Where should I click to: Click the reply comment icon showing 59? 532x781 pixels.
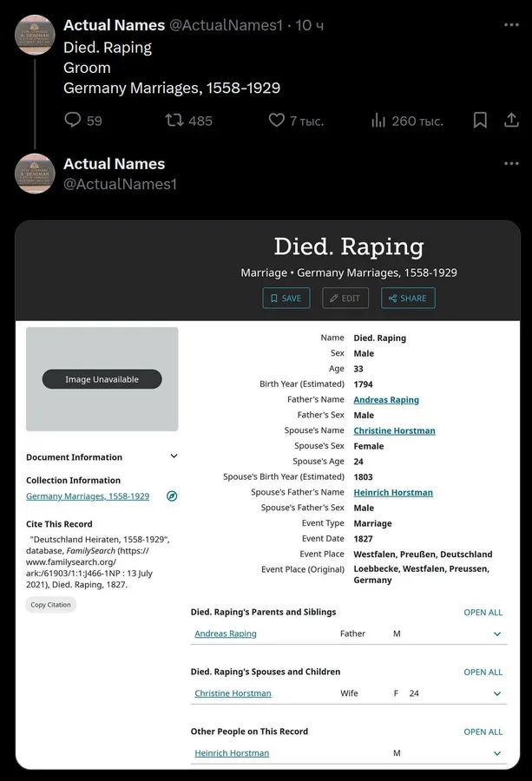[73, 120]
